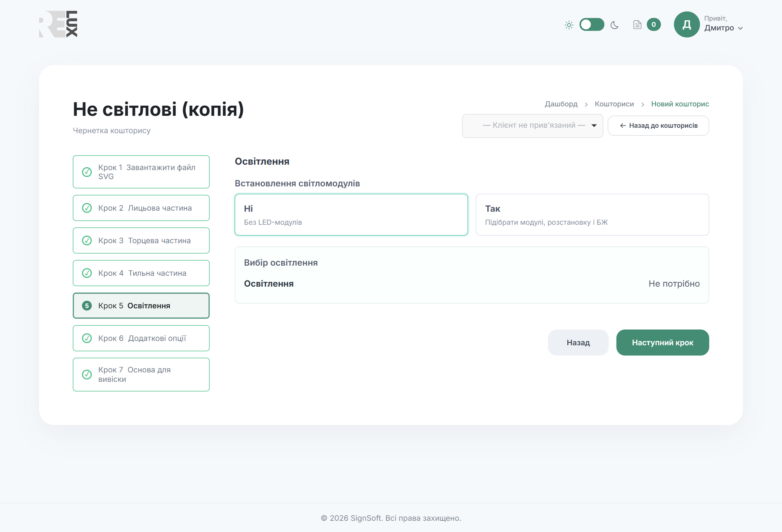Click the Вибір освітлення heading
The width and height of the screenshot is (782, 532).
click(x=281, y=263)
